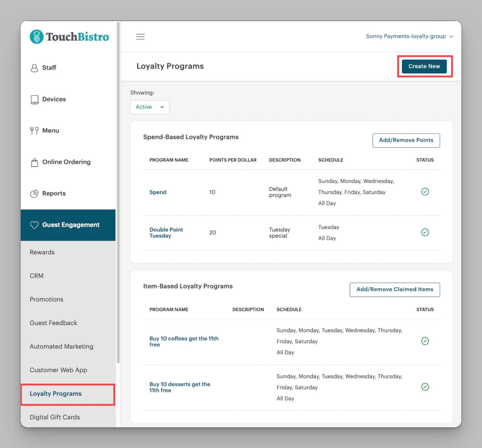Select Guest Engagement in sidebar
Screen dimensions: 482x448
68,225
